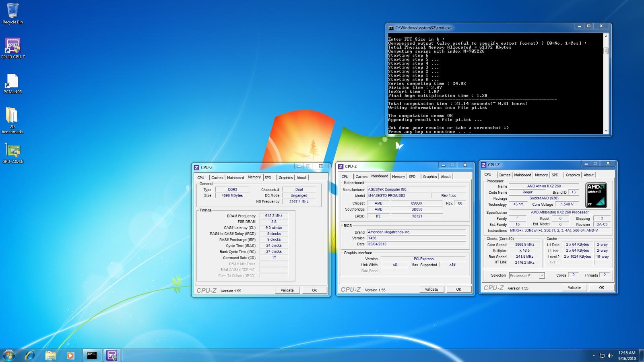Image resolution: width=644 pixels, height=362 pixels.
Task: Select the PCMark05 desktop shortcut
Action: click(x=12, y=84)
